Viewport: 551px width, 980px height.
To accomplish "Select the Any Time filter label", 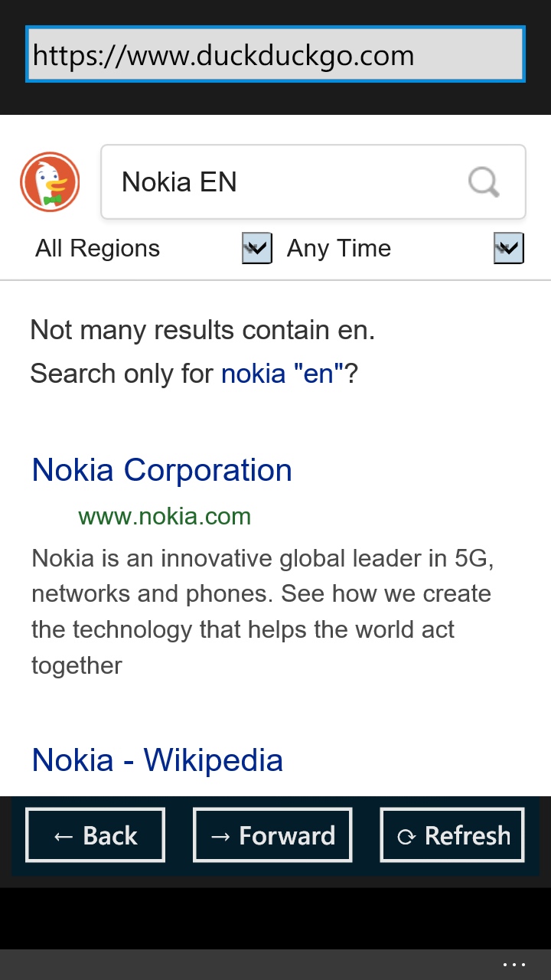I will click(x=339, y=248).
